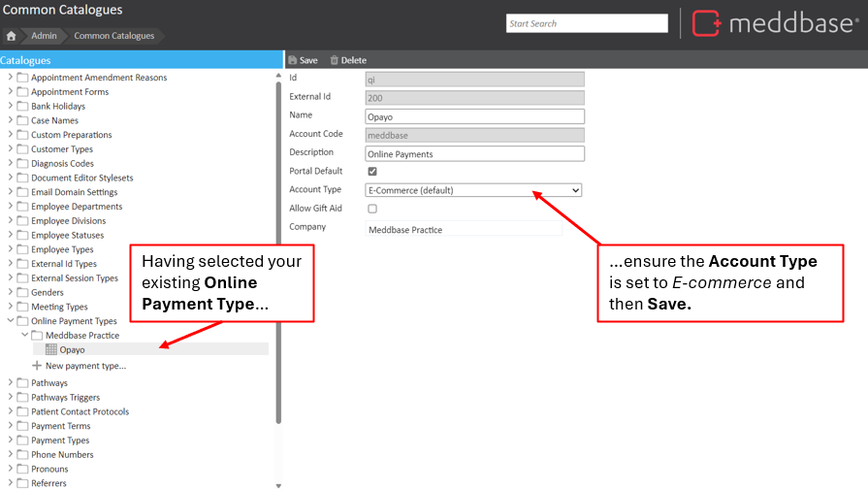Click the Save disk icon
The image size is (868, 489).
293,60
